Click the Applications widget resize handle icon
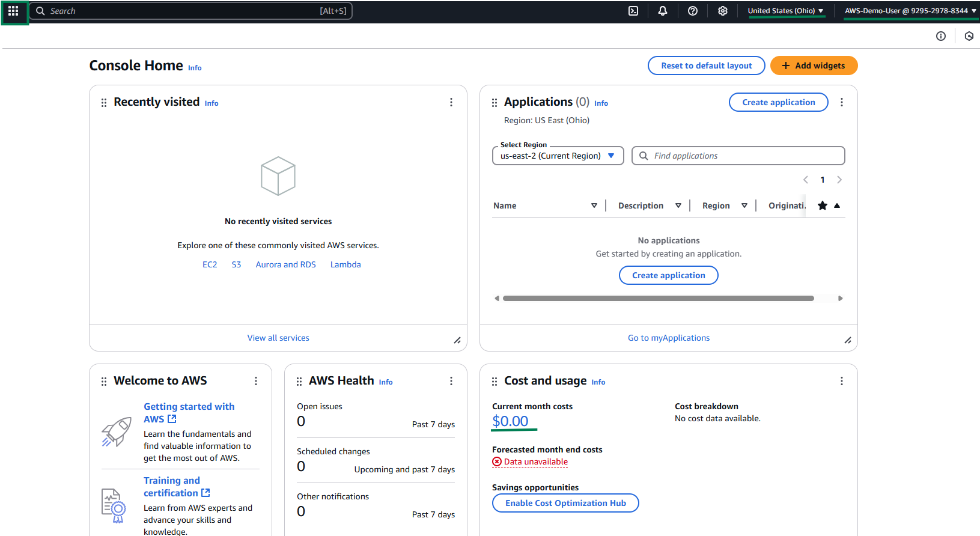Screen dimensions: 980x536 pyautogui.click(x=848, y=340)
